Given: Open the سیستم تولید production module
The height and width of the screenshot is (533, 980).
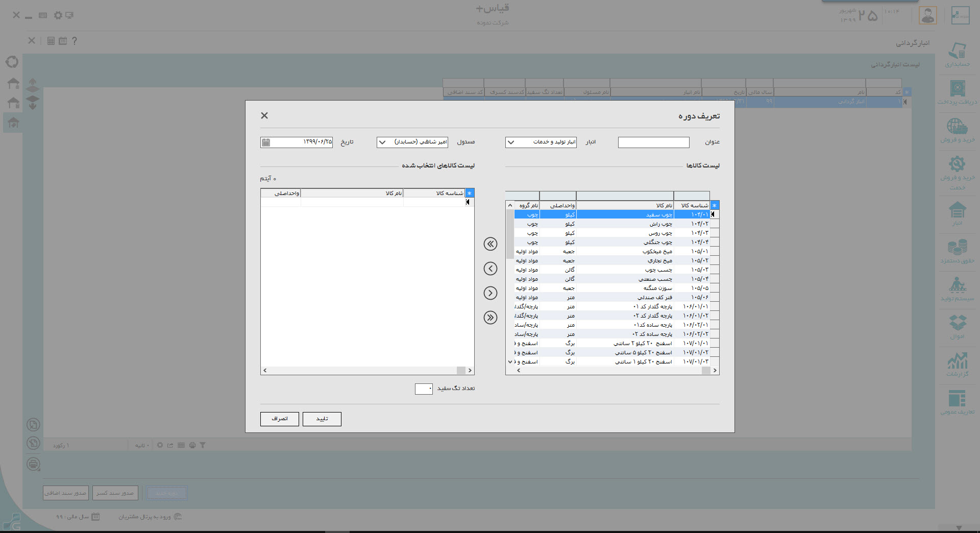Looking at the screenshot, I should tap(958, 289).
